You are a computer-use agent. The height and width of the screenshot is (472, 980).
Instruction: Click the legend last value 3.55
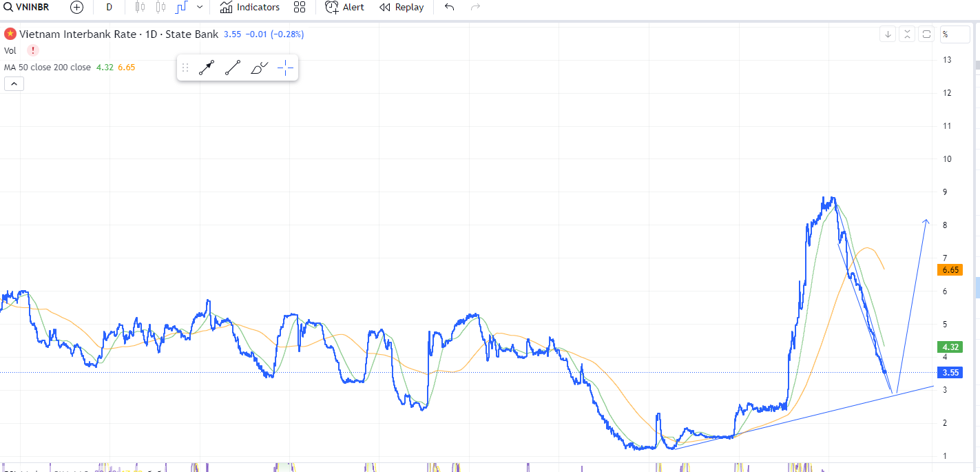232,34
